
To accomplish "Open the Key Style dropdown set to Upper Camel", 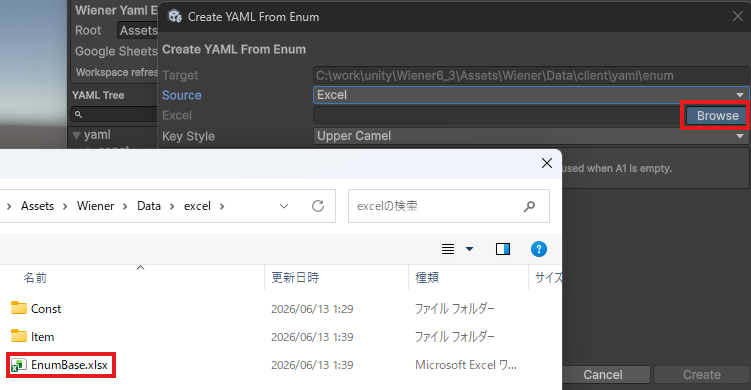I will (x=531, y=136).
